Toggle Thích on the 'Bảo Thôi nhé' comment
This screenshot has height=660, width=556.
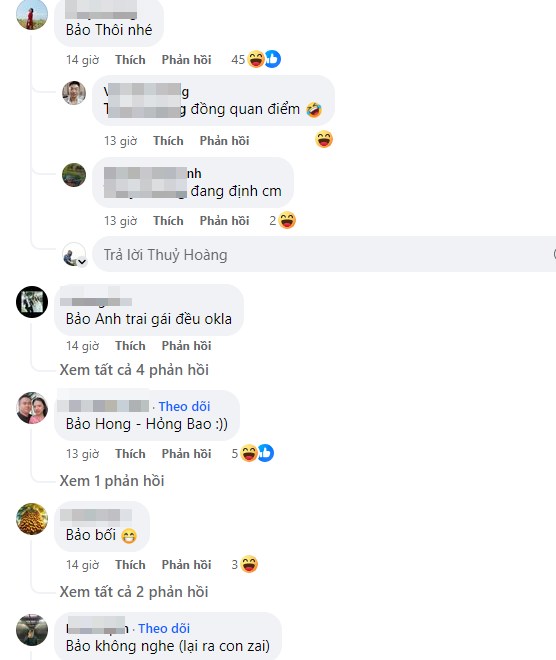click(x=130, y=60)
